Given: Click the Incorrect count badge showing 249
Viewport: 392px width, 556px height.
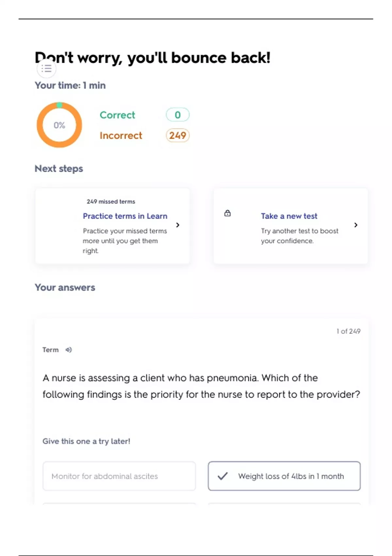Looking at the screenshot, I should (x=177, y=135).
